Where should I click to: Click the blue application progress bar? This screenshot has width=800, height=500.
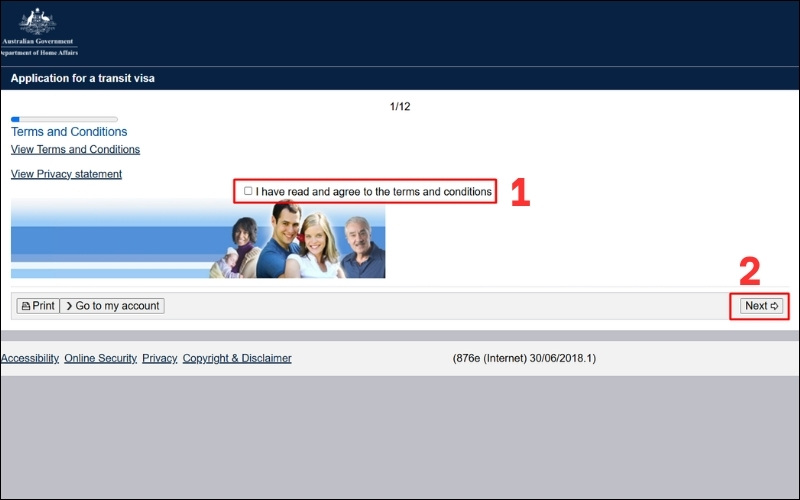point(64,119)
